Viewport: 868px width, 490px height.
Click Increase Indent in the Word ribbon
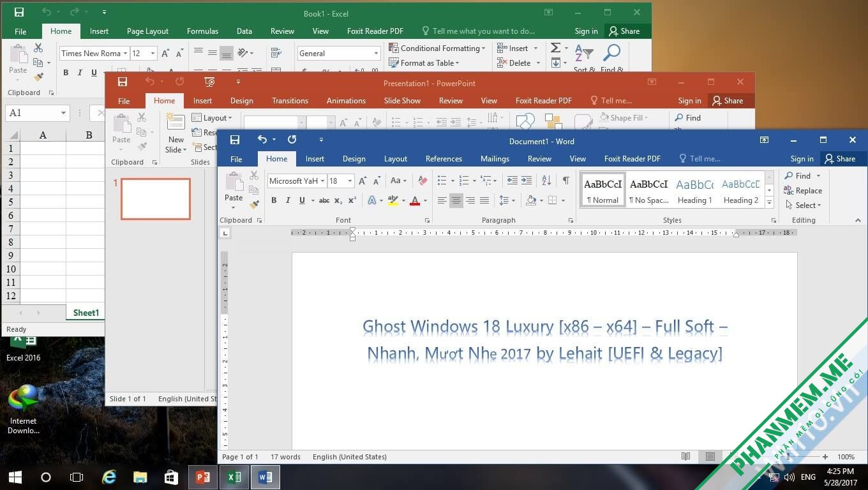[526, 181]
